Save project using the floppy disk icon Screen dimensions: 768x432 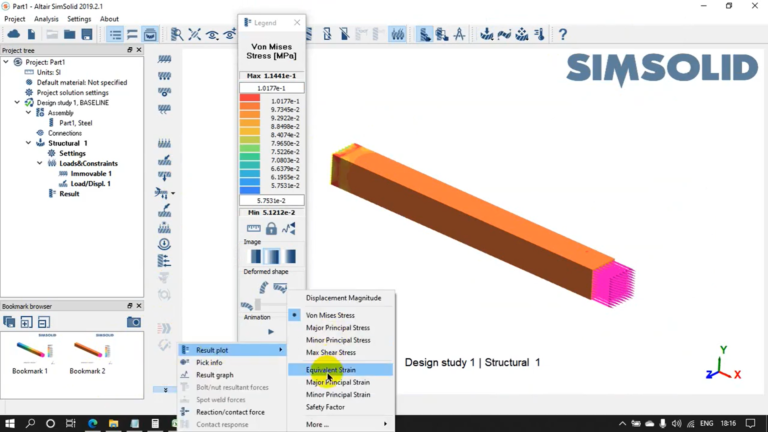pyautogui.click(x=87, y=34)
